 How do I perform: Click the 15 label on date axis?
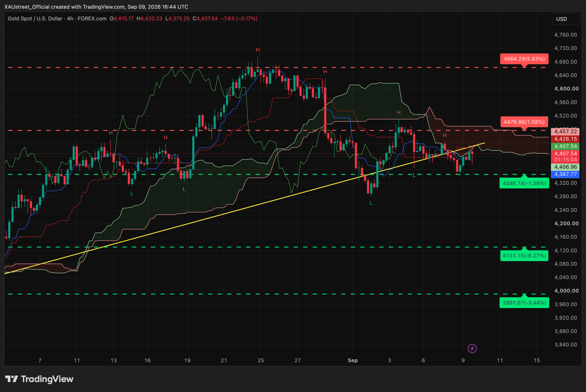(537, 360)
